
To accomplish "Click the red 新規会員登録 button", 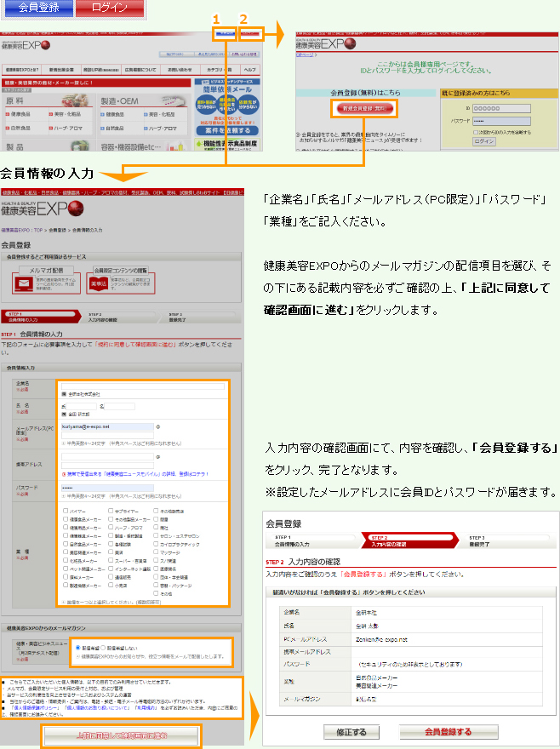I will [364, 109].
